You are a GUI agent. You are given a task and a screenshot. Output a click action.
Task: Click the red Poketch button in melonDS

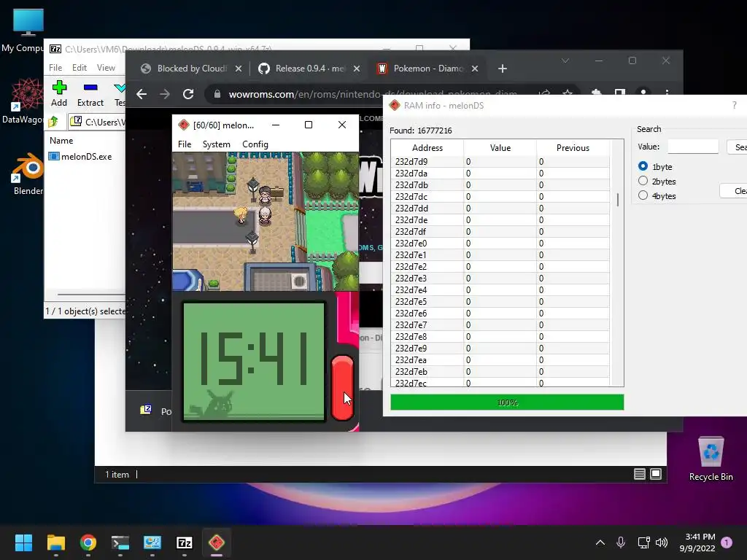[x=342, y=388]
